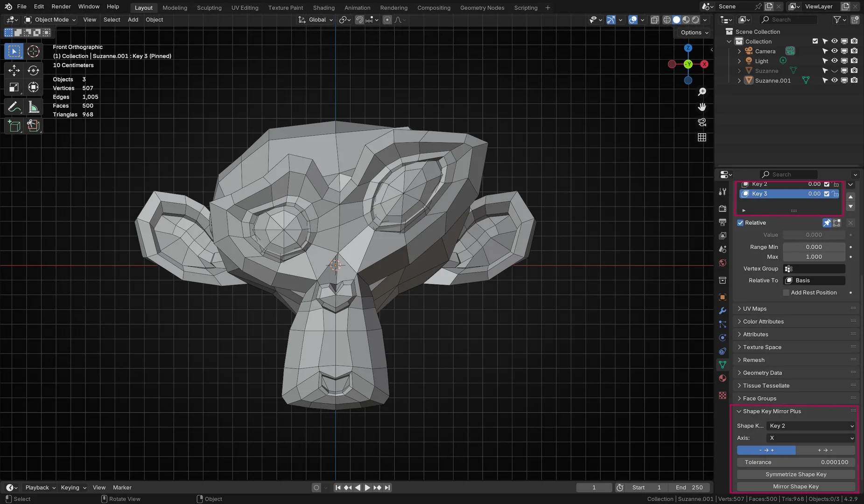The image size is (864, 504).
Task: Select the Measure tool
Action: (33, 107)
